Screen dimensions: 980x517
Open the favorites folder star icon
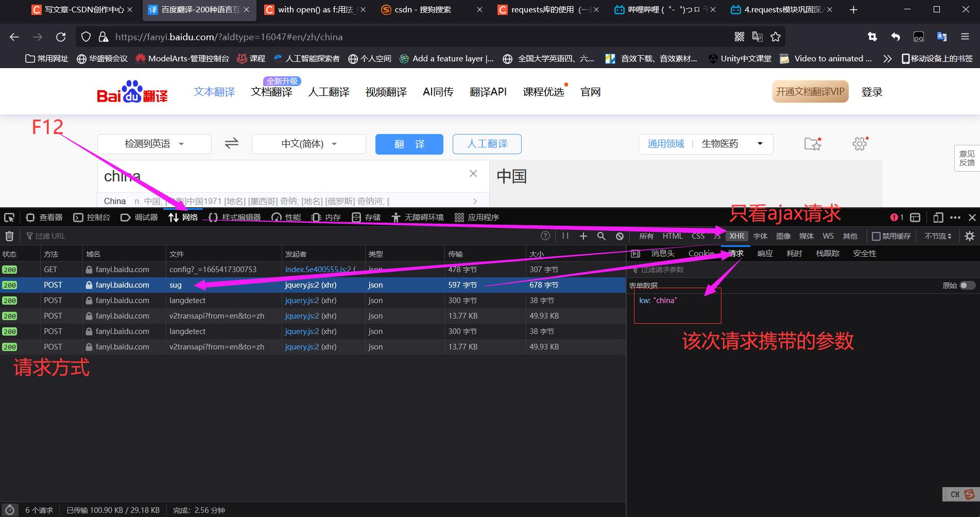point(813,144)
